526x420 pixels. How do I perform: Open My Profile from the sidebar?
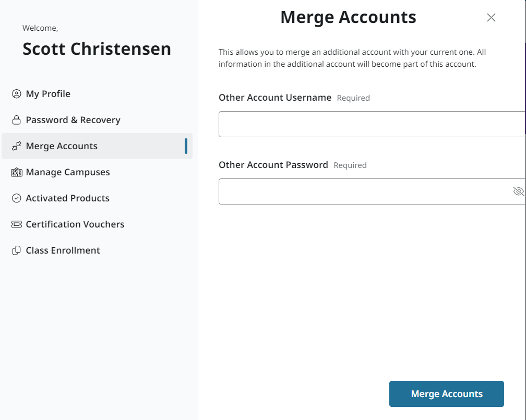(48, 93)
